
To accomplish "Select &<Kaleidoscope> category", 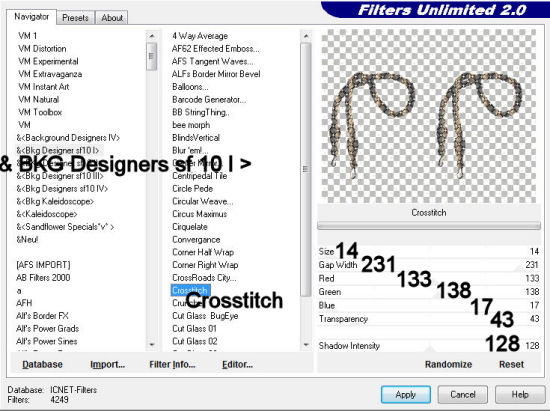I will [47, 214].
